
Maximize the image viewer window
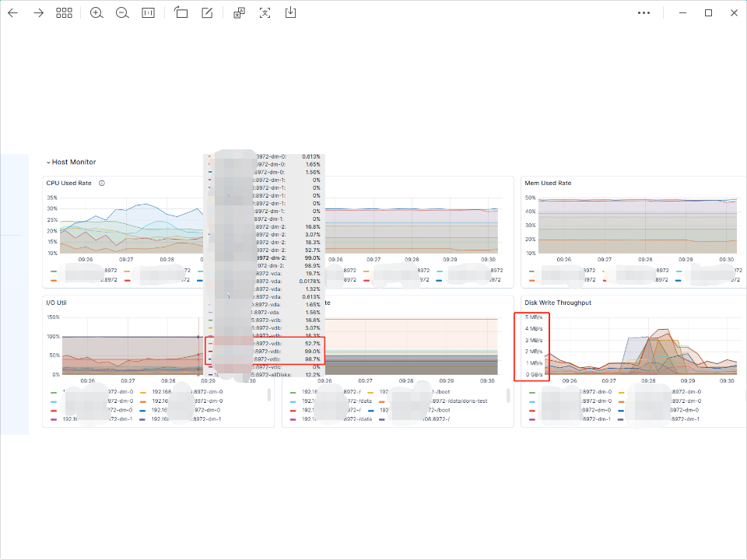(708, 13)
